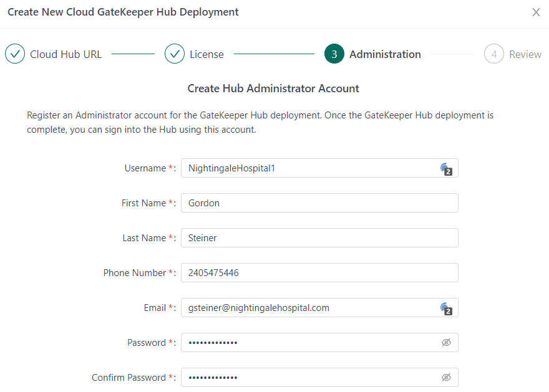The width and height of the screenshot is (549, 392).
Task: Reveal the Confirm Password field contents
Action: (x=446, y=378)
